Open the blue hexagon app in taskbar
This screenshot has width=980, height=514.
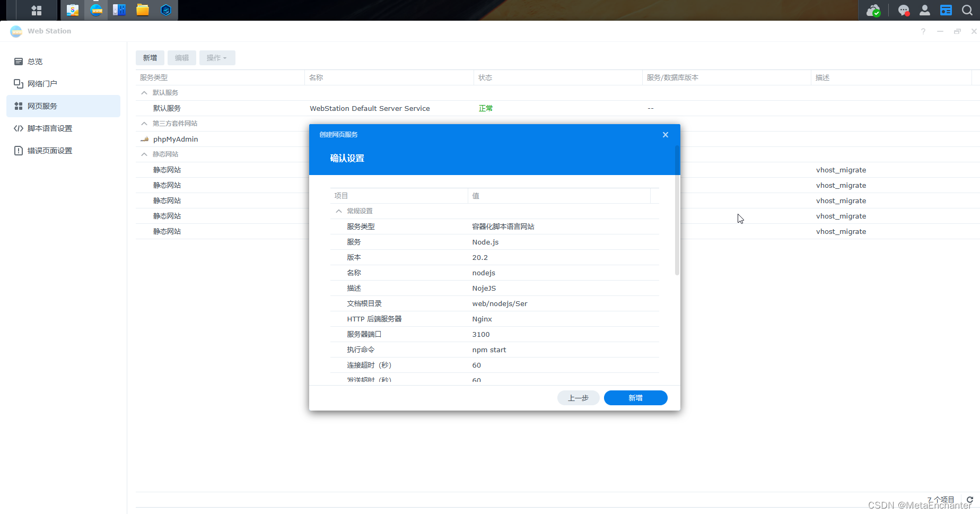point(166,10)
